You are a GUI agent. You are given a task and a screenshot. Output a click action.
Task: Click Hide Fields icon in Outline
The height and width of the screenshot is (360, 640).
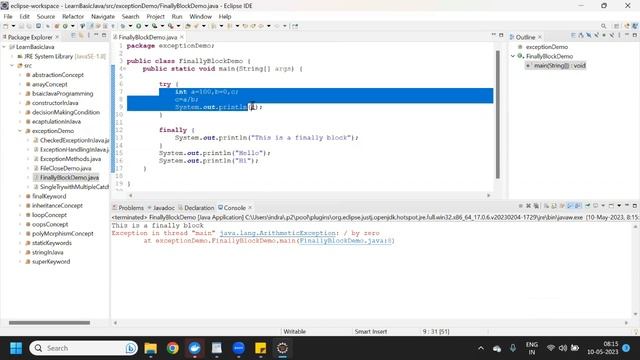click(589, 36)
